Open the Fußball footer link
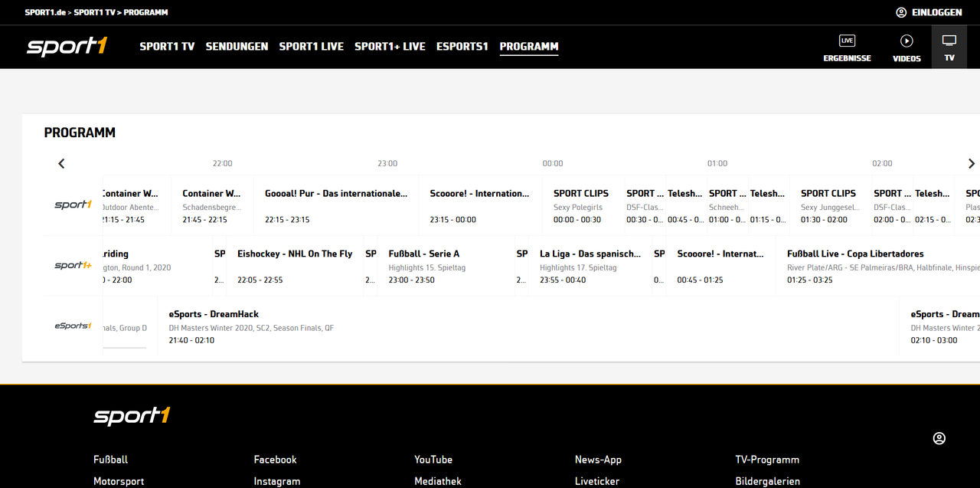 pos(111,460)
